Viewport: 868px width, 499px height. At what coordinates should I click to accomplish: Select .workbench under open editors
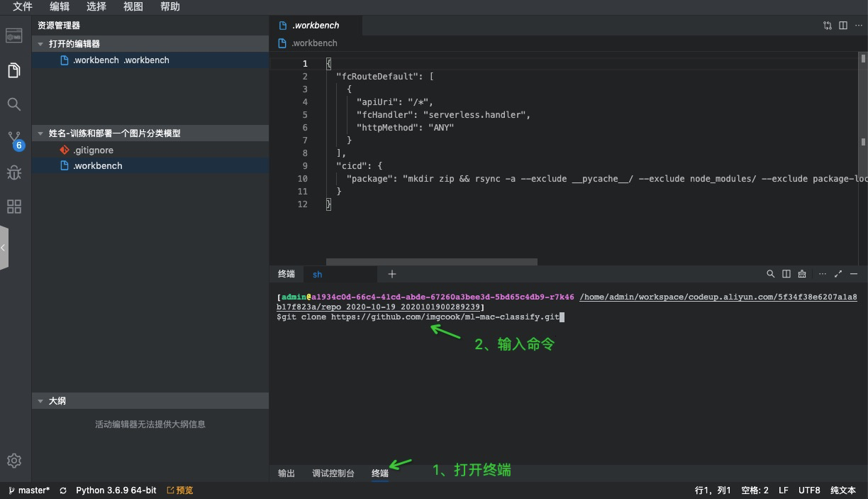pyautogui.click(x=150, y=60)
